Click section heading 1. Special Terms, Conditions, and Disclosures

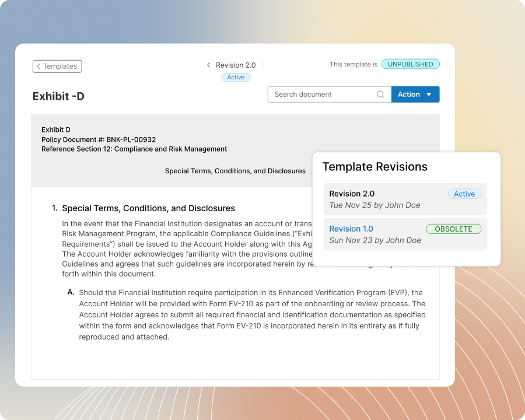[x=143, y=208]
